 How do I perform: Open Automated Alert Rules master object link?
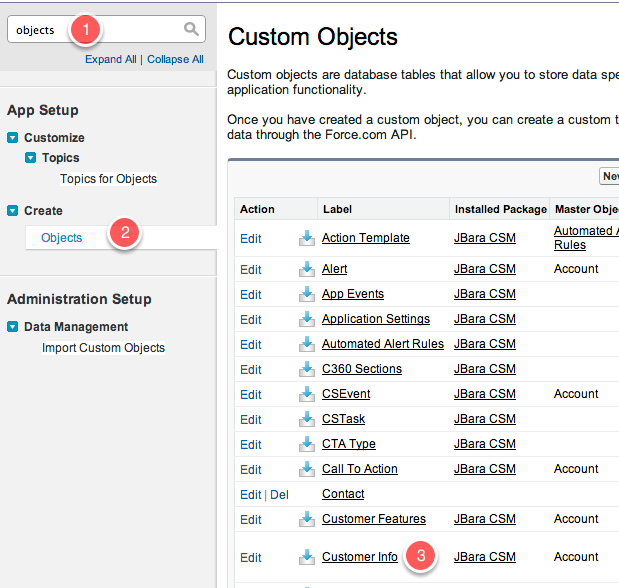(x=586, y=238)
